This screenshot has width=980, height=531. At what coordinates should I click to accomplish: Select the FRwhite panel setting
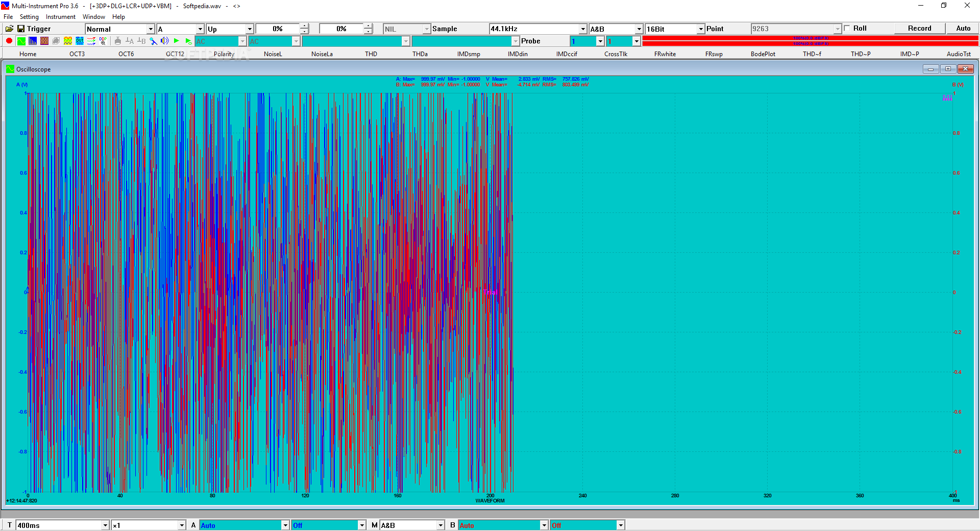click(x=665, y=54)
